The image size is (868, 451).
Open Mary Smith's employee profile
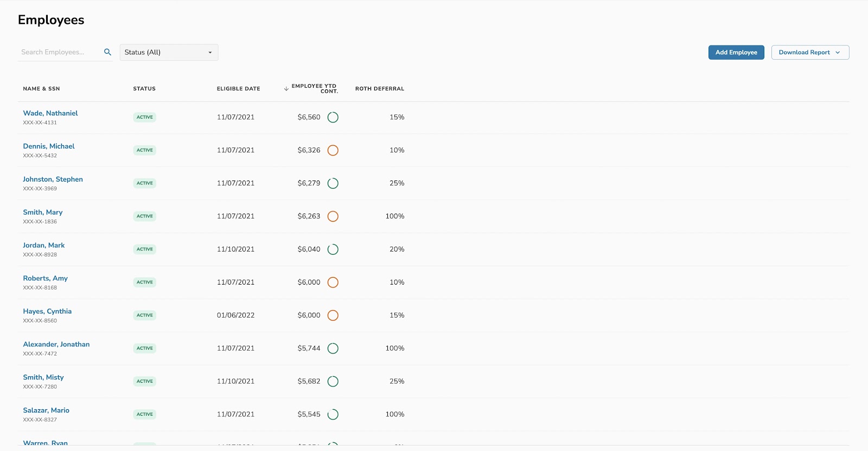[x=43, y=212]
